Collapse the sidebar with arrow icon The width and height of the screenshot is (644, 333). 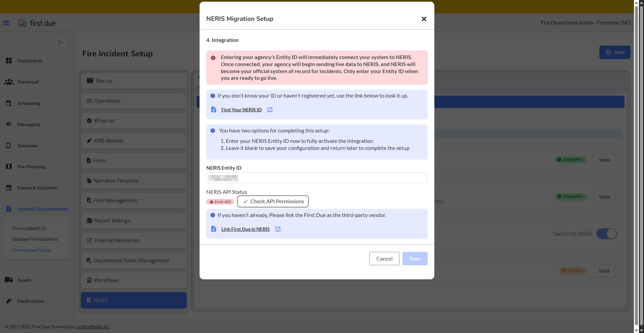click(61, 42)
